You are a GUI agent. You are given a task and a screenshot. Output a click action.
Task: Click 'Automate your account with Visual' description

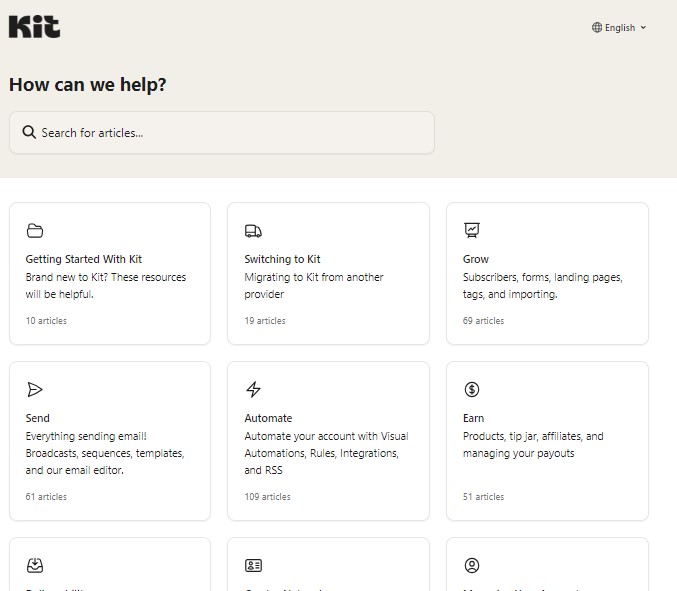326,453
